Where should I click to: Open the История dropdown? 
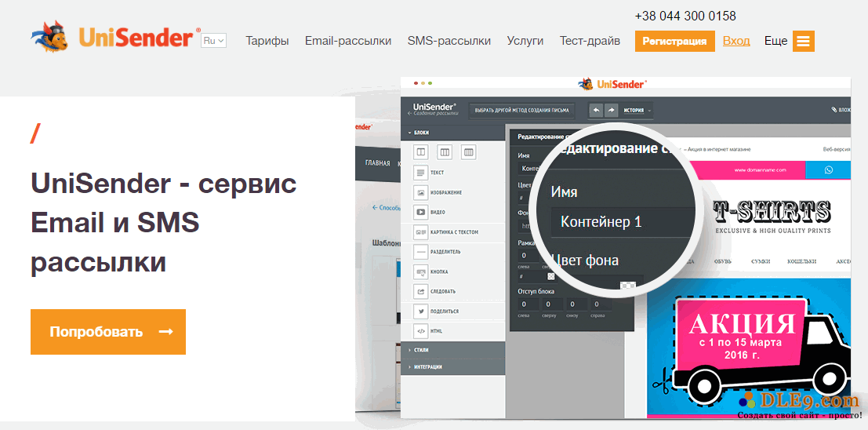(637, 111)
